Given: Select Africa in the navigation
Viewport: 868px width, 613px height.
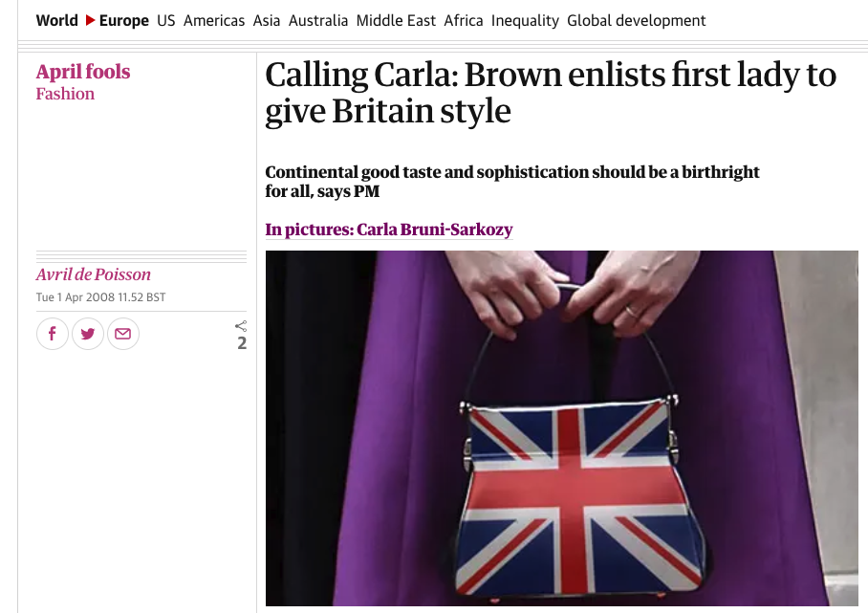Looking at the screenshot, I should pyautogui.click(x=464, y=20).
